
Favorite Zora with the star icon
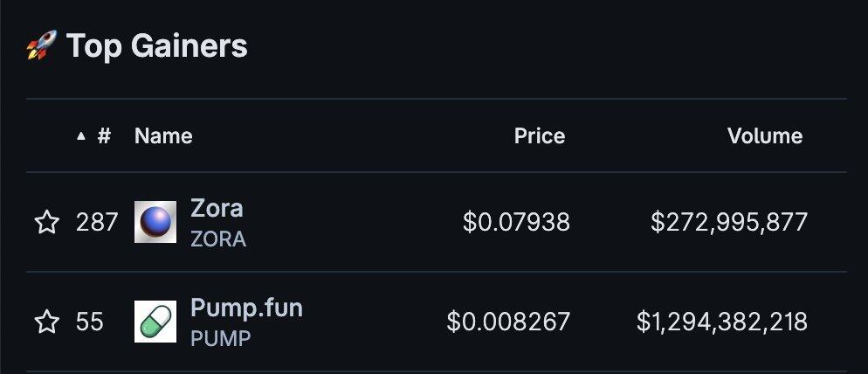(x=47, y=222)
